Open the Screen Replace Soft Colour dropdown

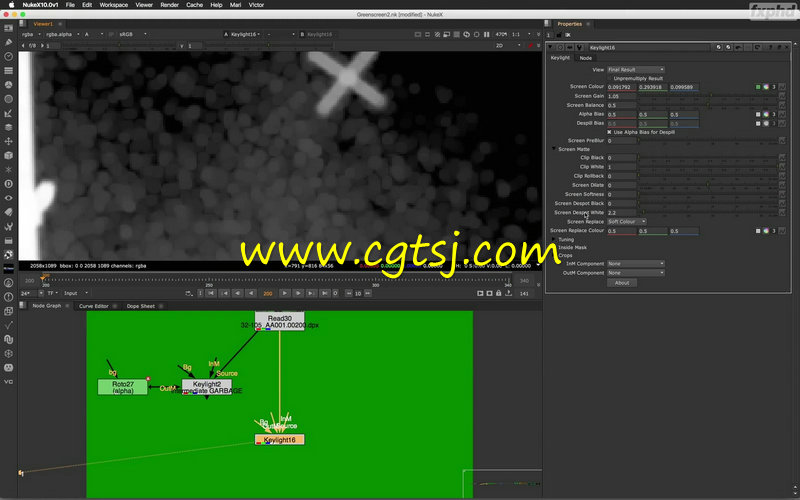click(x=627, y=222)
